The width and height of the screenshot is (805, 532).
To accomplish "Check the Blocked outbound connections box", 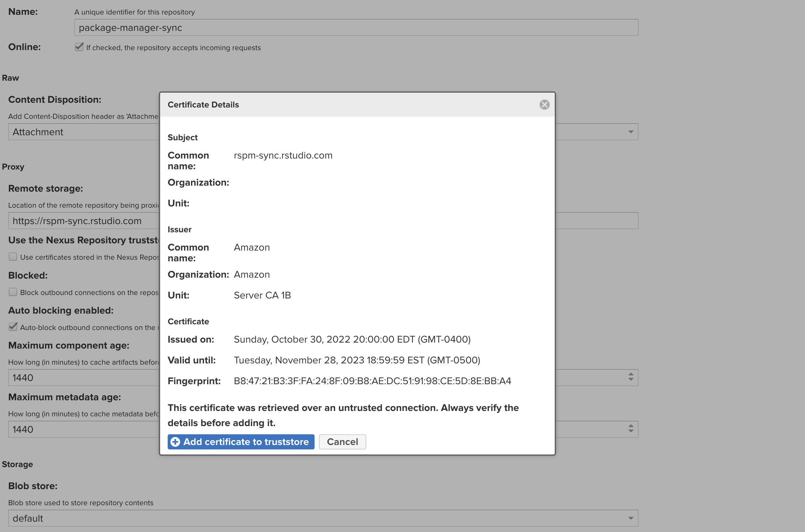I will 13,292.
